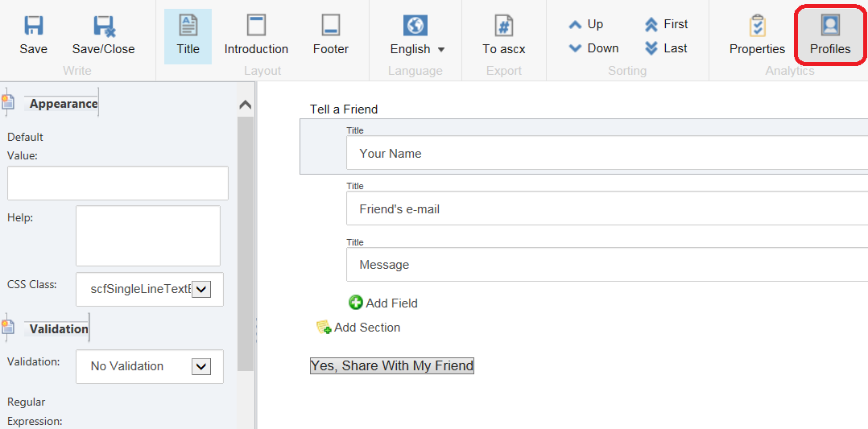
Task: Move field Down in sorting
Action: [x=593, y=48]
